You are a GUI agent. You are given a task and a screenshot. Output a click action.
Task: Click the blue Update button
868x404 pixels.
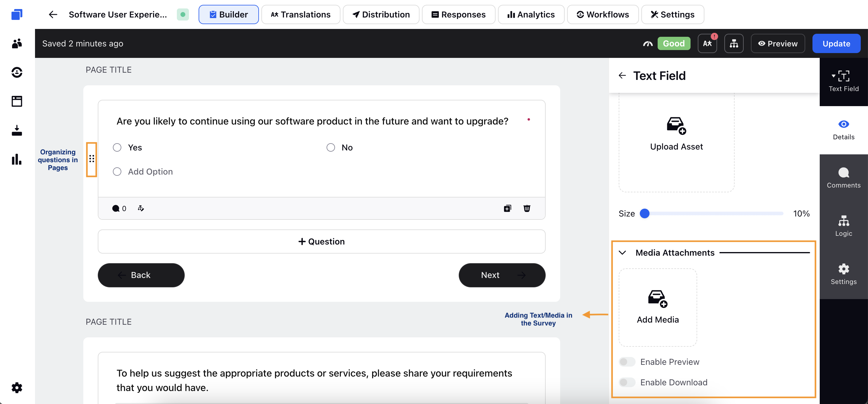tap(836, 43)
